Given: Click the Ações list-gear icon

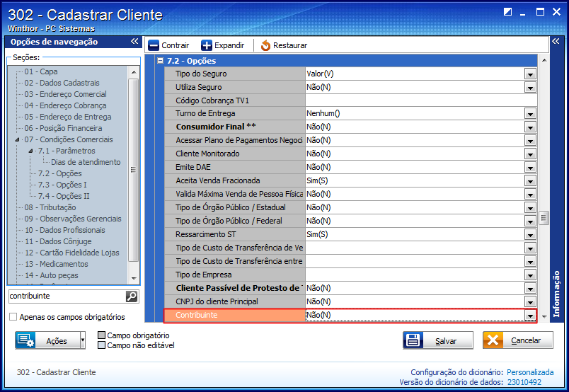Looking at the screenshot, I should (25, 340).
